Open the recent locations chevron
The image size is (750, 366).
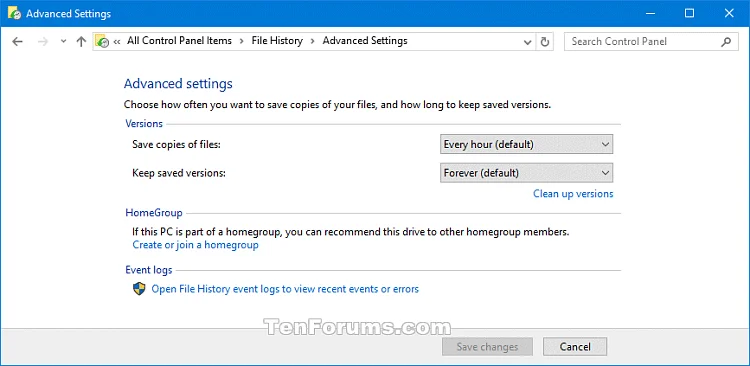click(x=63, y=42)
